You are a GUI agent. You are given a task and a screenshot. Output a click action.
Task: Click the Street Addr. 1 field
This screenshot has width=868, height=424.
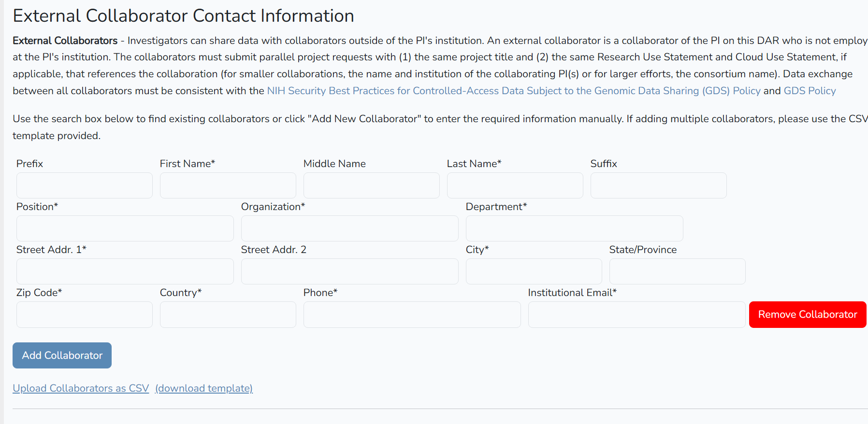(125, 271)
